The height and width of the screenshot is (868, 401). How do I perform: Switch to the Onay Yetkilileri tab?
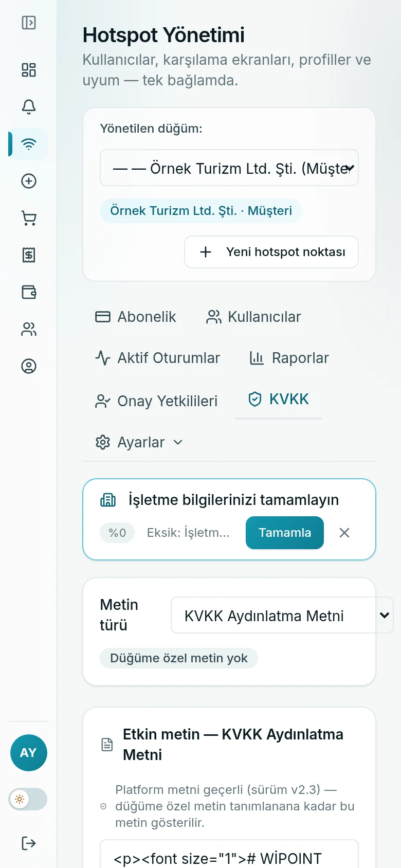click(x=156, y=401)
